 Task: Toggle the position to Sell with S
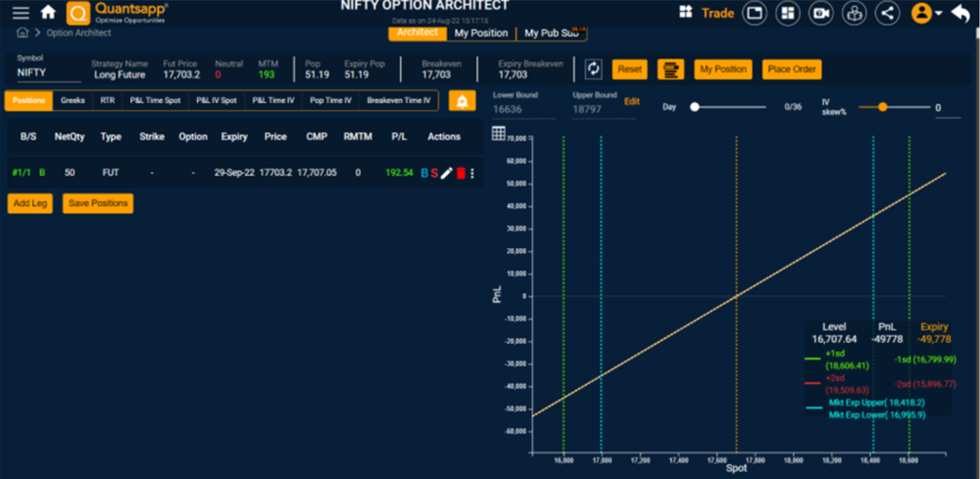pos(434,173)
